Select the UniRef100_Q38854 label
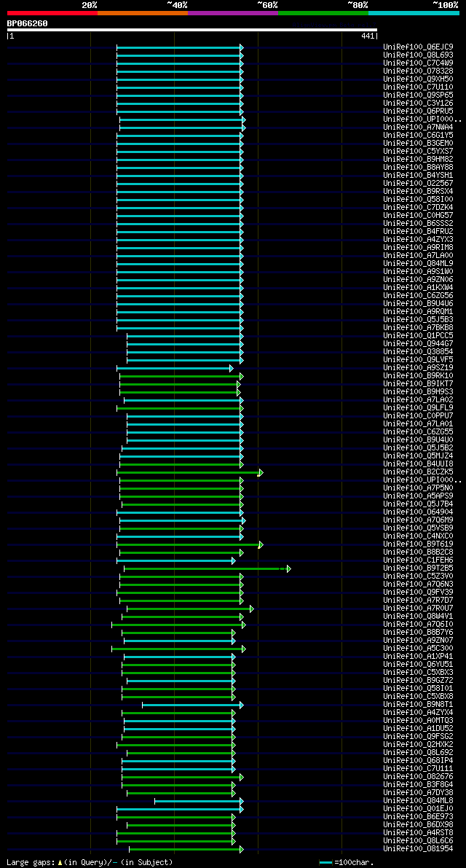 (418, 352)
